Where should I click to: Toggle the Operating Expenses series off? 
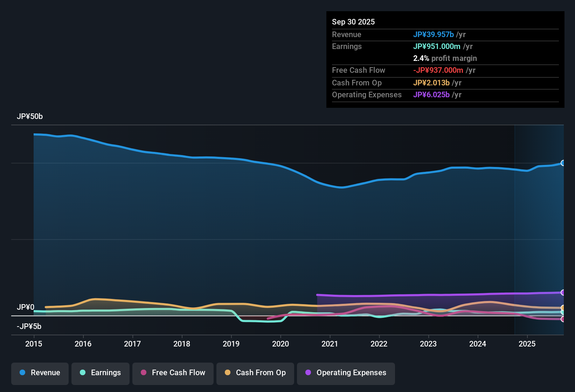click(x=346, y=373)
